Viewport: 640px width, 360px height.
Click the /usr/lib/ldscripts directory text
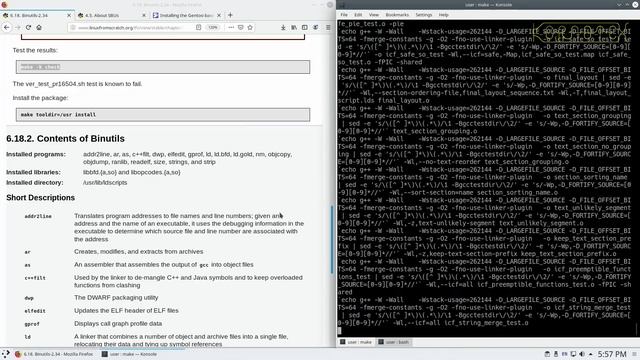(105, 182)
